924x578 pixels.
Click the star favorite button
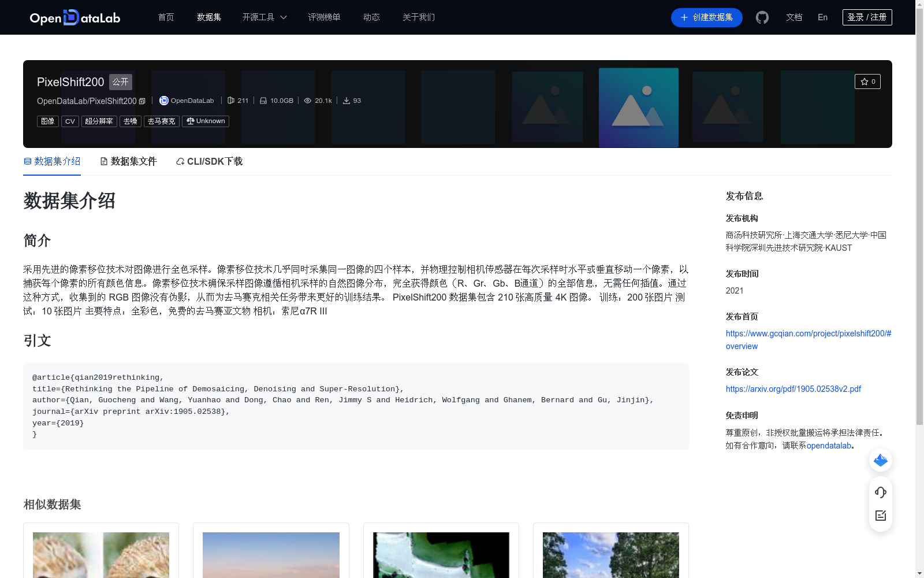click(x=867, y=81)
